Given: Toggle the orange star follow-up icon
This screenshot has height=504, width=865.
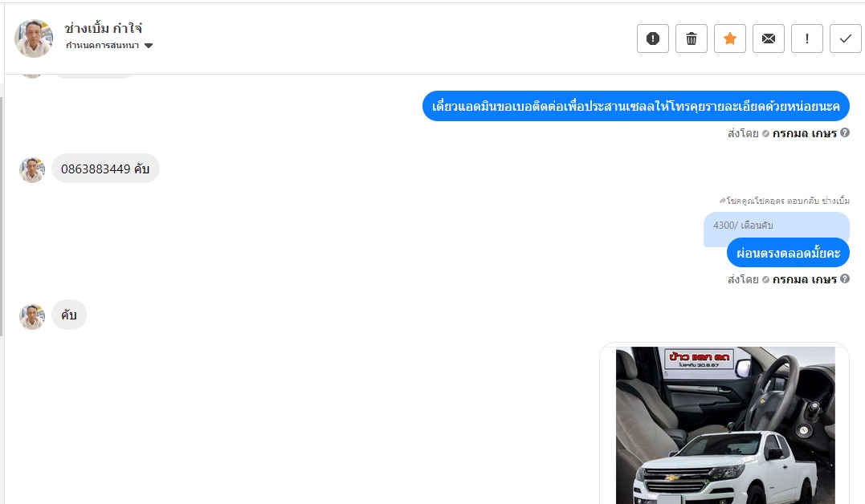Looking at the screenshot, I should tap(730, 39).
